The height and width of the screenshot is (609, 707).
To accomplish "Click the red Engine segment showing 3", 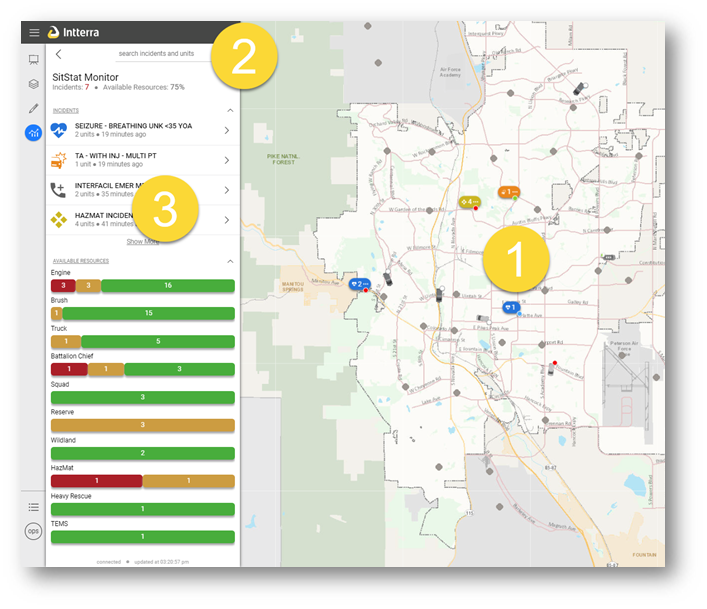I will (x=63, y=285).
